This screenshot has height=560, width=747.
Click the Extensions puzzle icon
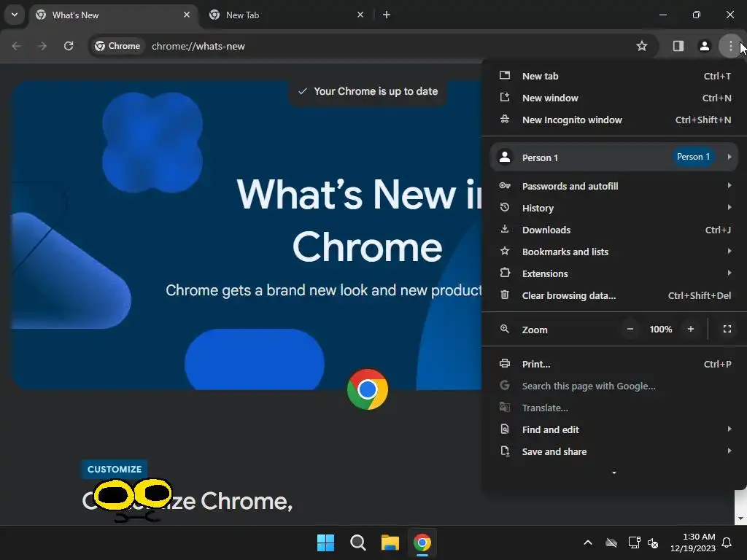505,273
